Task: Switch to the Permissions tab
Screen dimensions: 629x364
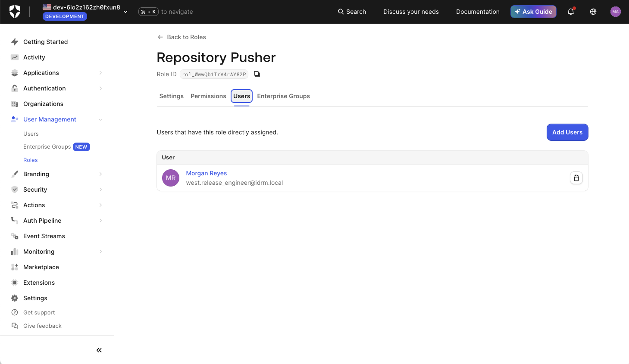Action: (208, 96)
